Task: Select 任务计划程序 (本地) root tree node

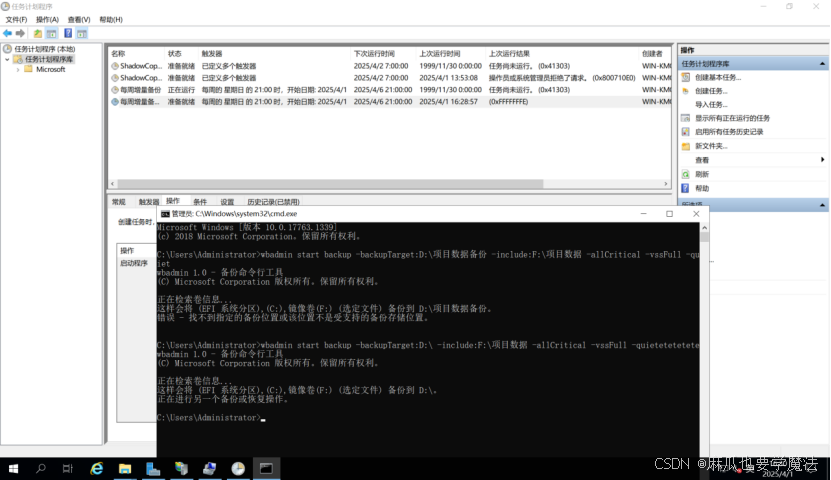Action: pyautogui.click(x=45, y=49)
